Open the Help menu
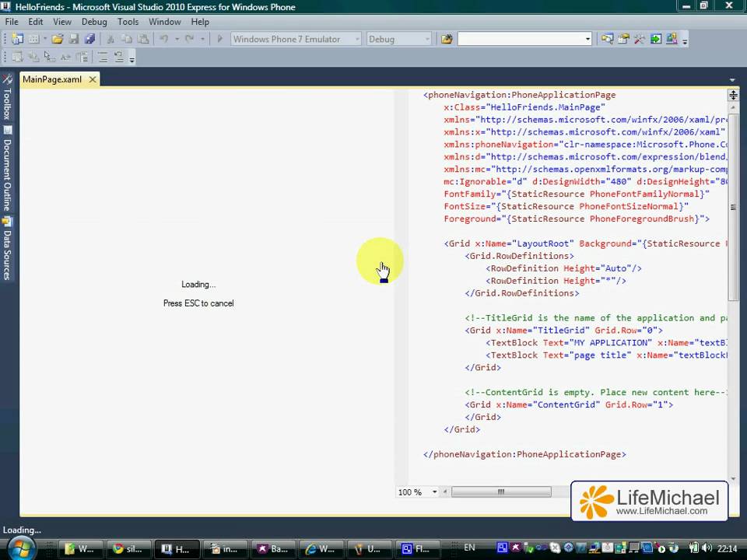This screenshot has width=747, height=560. 200,22
